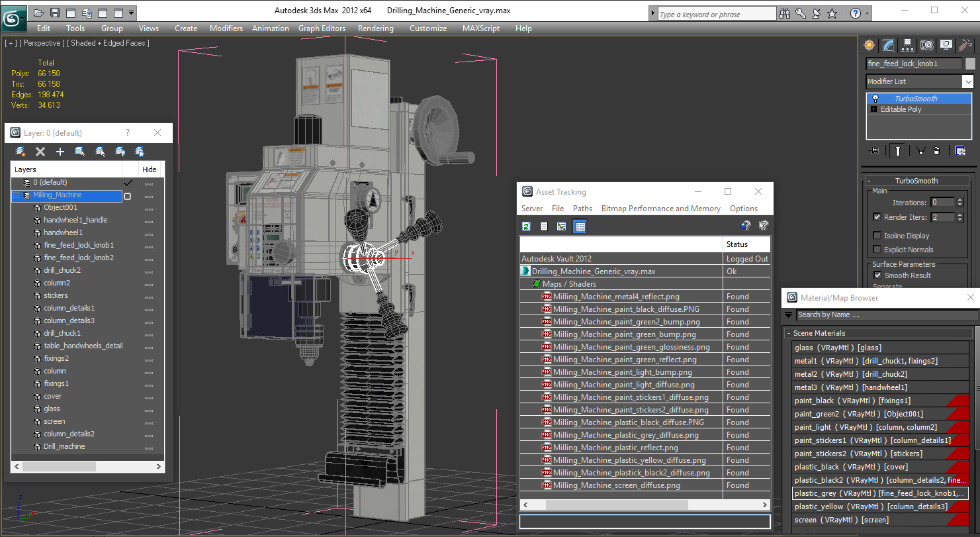The image size is (980, 537).
Task: Click Options in Asset Tracking menu bar
Action: pos(744,209)
